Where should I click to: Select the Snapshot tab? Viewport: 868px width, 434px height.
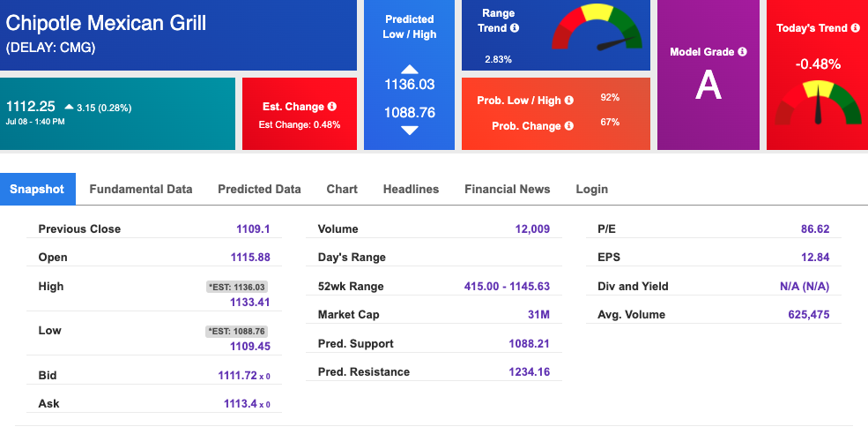38,189
